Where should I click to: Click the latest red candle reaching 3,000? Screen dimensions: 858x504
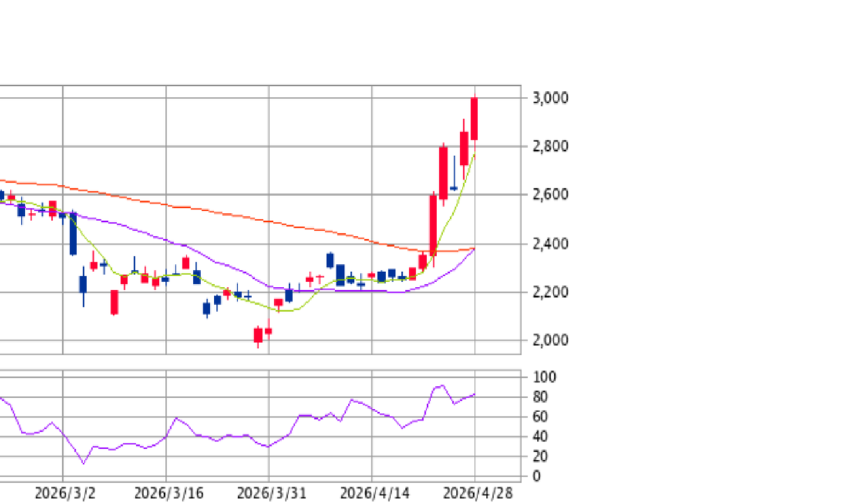475,119
